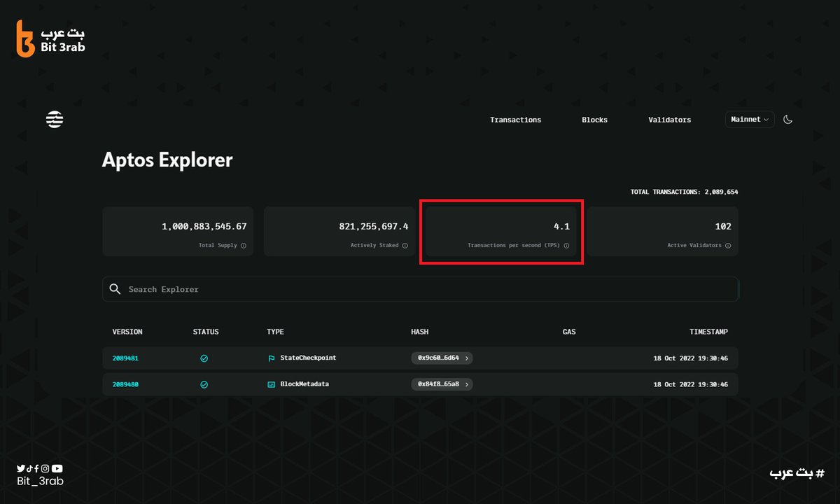Click the StateCheckpoint flag icon
Image resolution: width=840 pixels, height=504 pixels.
tap(272, 358)
